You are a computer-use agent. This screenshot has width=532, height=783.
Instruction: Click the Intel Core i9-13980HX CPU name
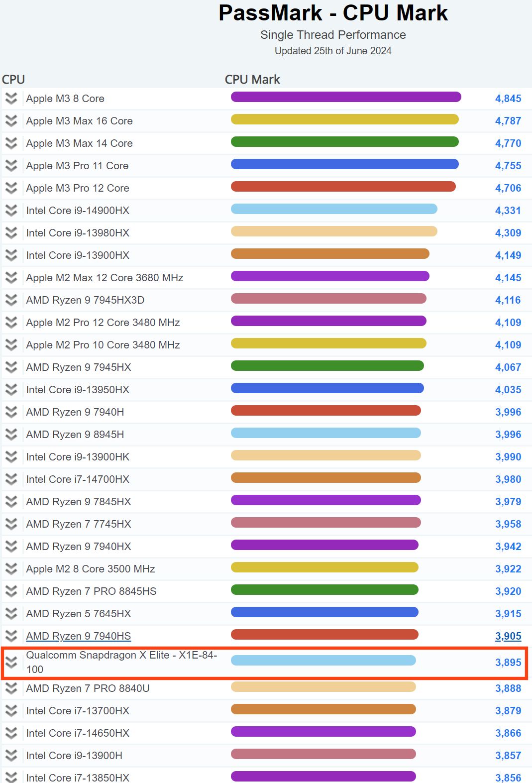(78, 233)
